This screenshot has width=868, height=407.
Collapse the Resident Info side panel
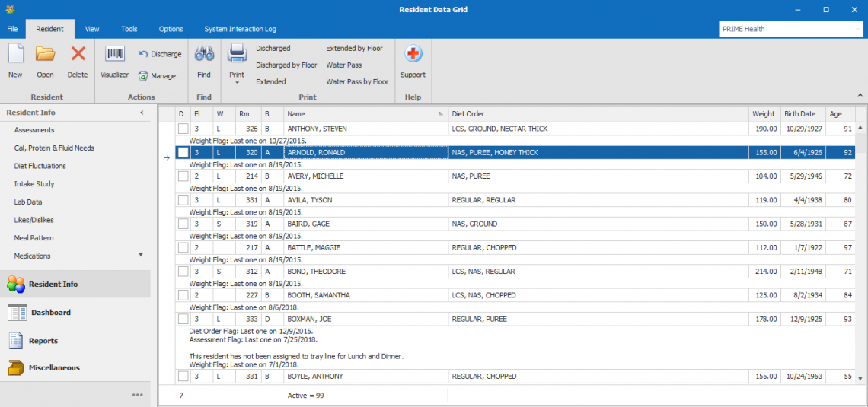coord(142,113)
